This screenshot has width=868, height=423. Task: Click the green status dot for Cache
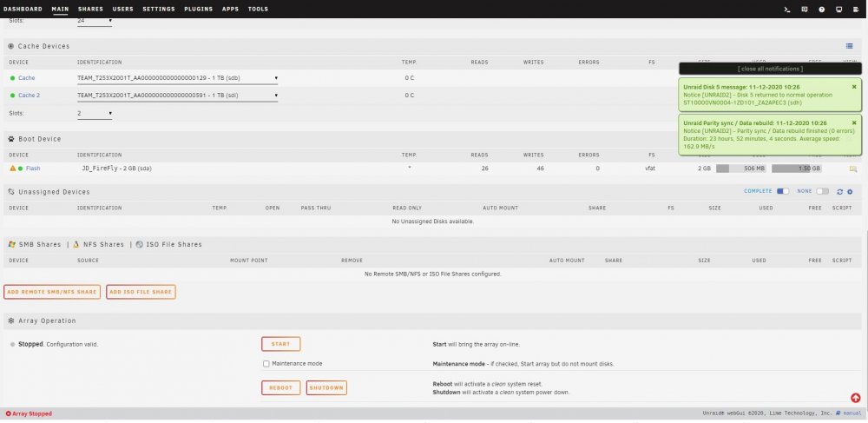[x=13, y=78]
